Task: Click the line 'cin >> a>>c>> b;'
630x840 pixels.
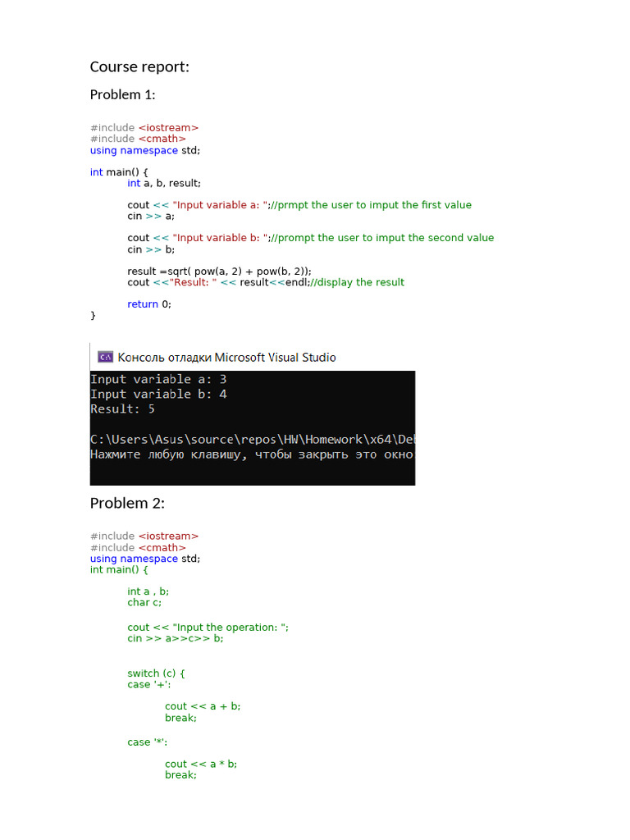Action: pos(176,638)
